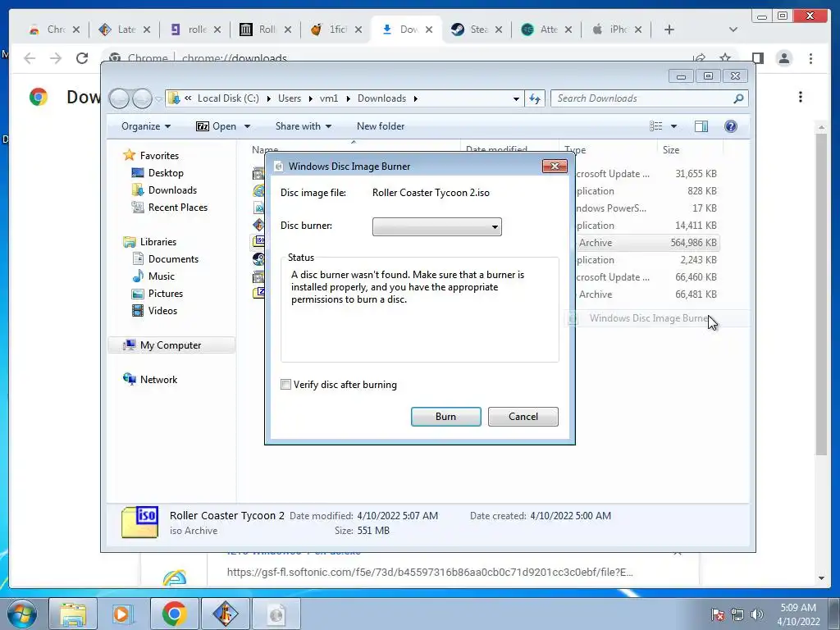
Task: Click Open with 7z icon in toolbar
Action: click(203, 126)
